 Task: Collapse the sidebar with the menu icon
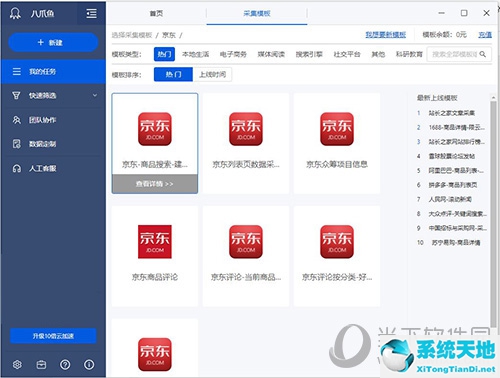pyautogui.click(x=91, y=13)
